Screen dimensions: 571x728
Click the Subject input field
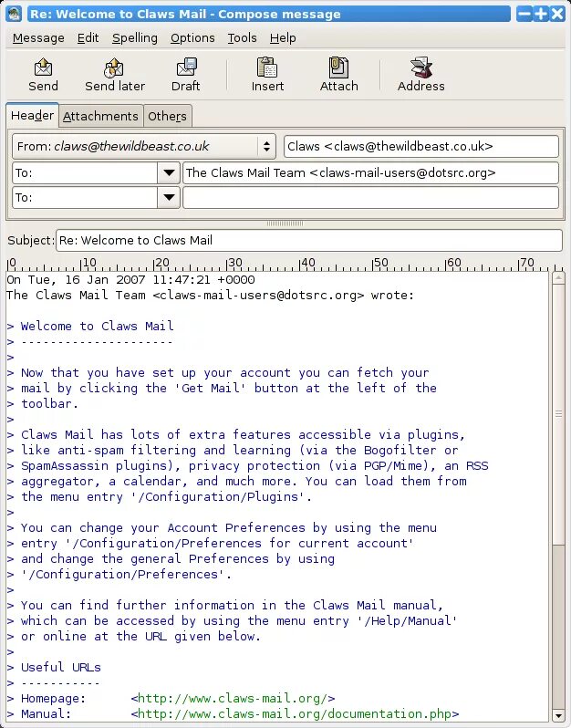click(x=309, y=240)
